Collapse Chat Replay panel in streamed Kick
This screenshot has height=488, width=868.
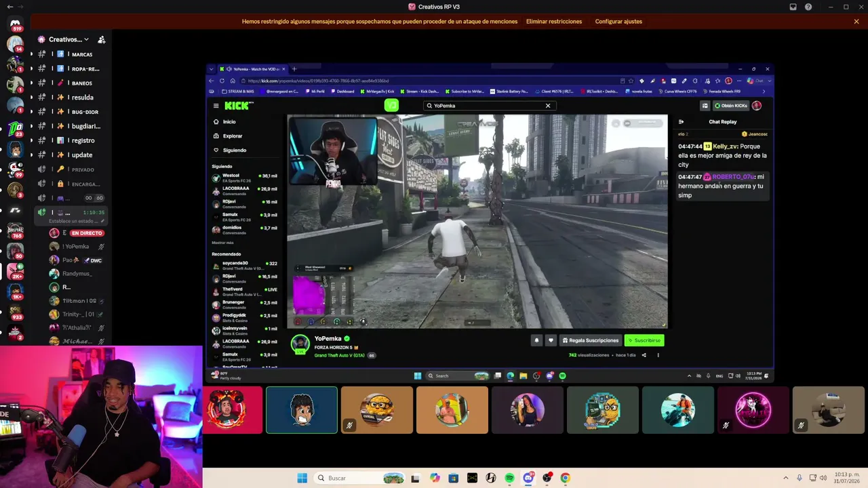coord(681,122)
